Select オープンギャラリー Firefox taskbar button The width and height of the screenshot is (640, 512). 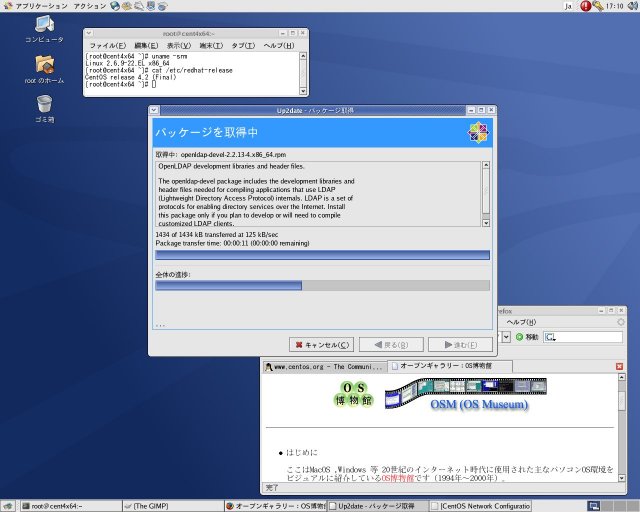point(276,506)
